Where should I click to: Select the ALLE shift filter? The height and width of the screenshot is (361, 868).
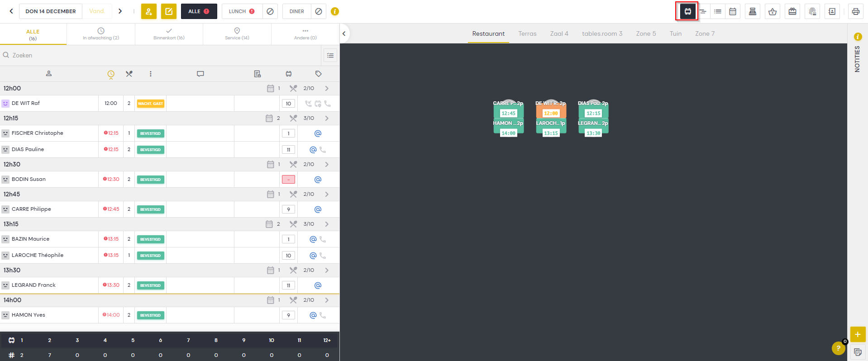pos(199,11)
